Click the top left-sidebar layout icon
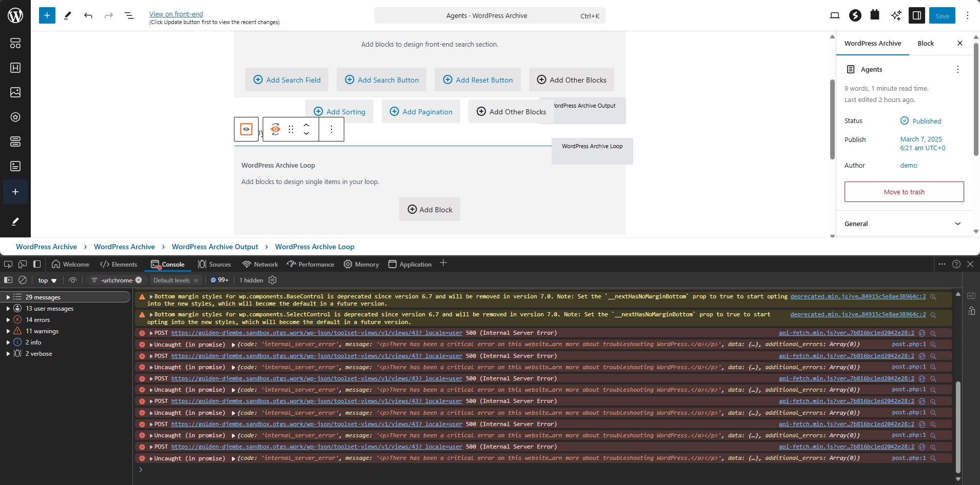The image size is (980, 485). pos(15,43)
